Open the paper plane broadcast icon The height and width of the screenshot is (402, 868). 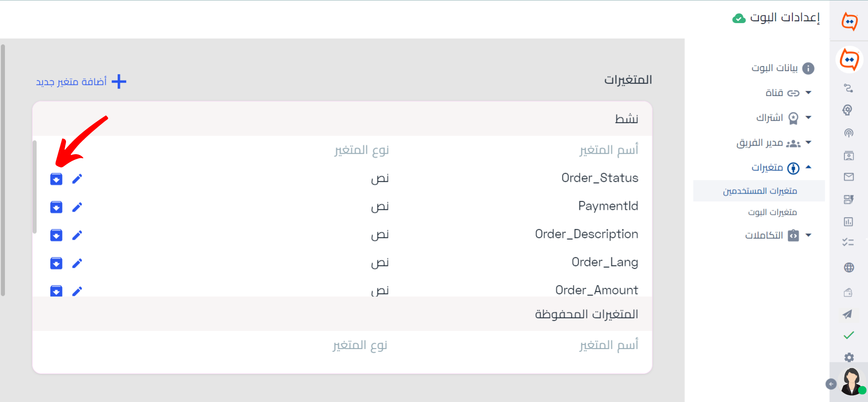[848, 314]
